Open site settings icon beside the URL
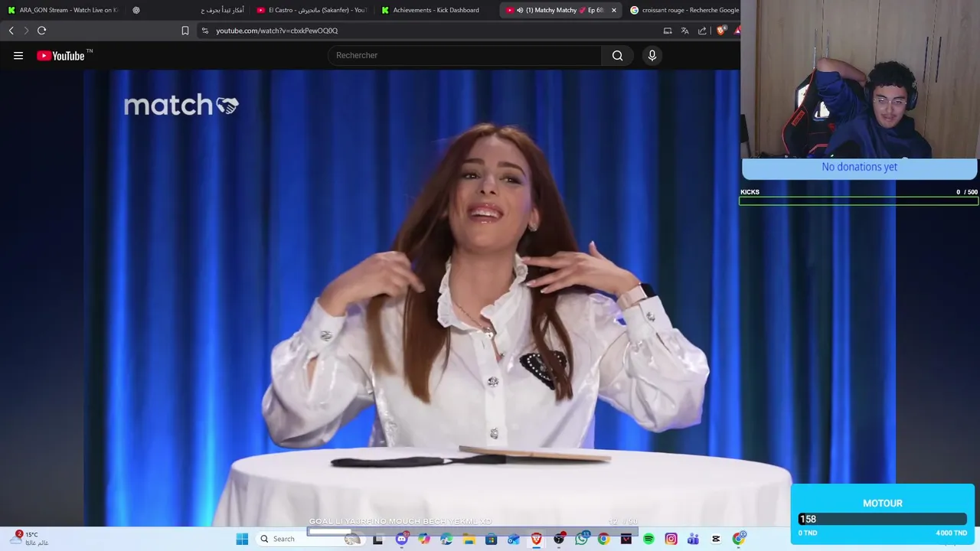980x551 pixels. pos(204,31)
